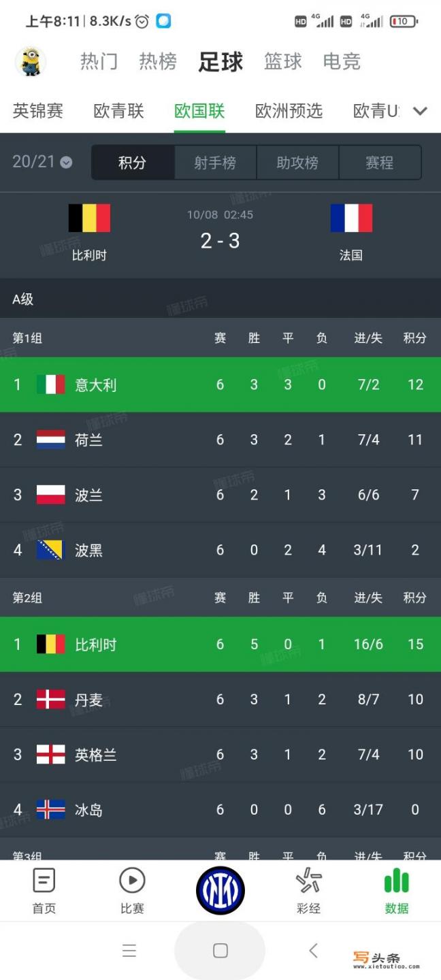Expand the league list chevron

point(421,111)
